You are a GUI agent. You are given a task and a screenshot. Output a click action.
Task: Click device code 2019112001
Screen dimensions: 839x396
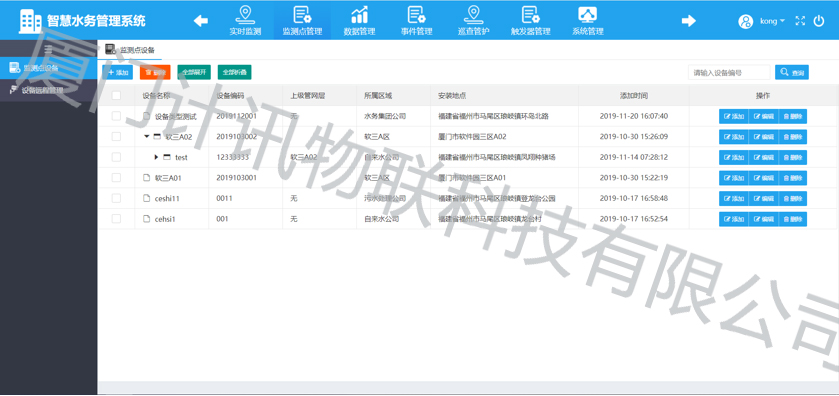[x=237, y=116]
